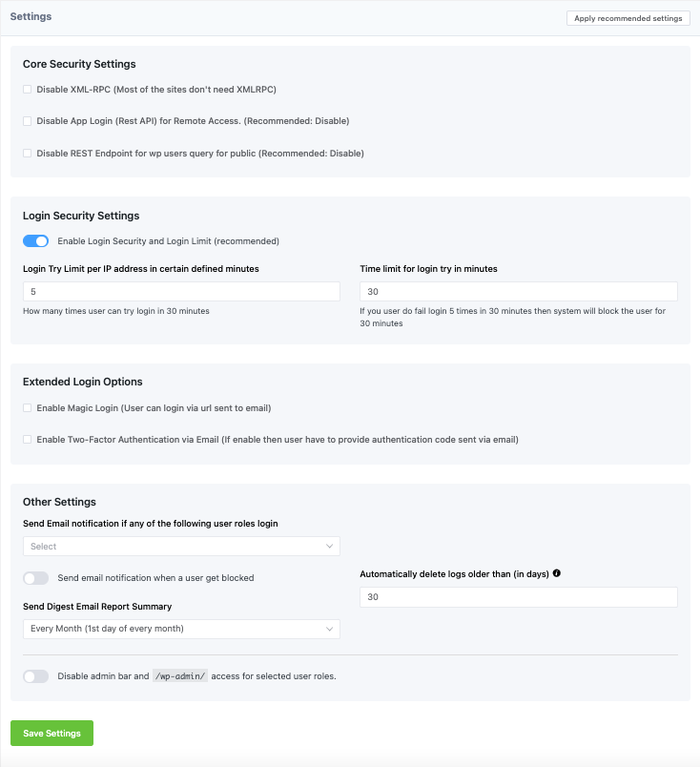The width and height of the screenshot is (700, 767).
Task: Click the info icon beside delete logs label
Action: (557, 574)
